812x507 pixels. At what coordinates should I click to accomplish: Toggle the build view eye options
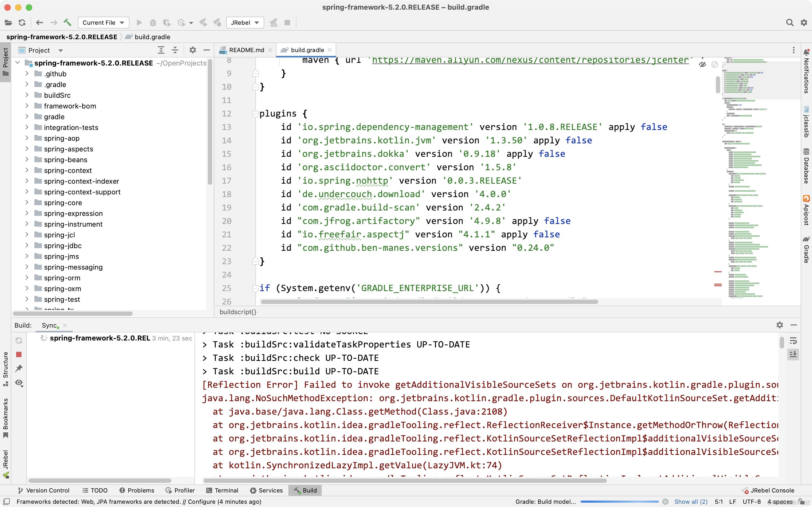coord(19,383)
